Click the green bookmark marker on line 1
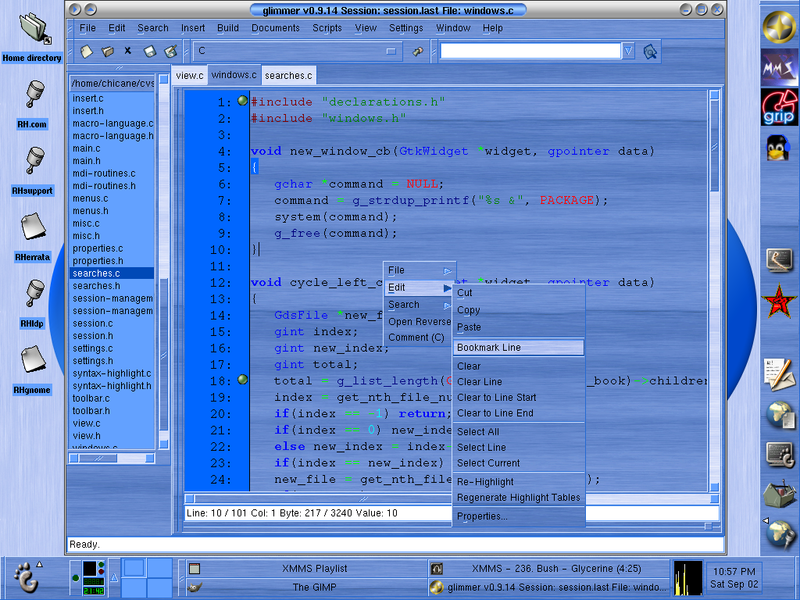 point(243,101)
